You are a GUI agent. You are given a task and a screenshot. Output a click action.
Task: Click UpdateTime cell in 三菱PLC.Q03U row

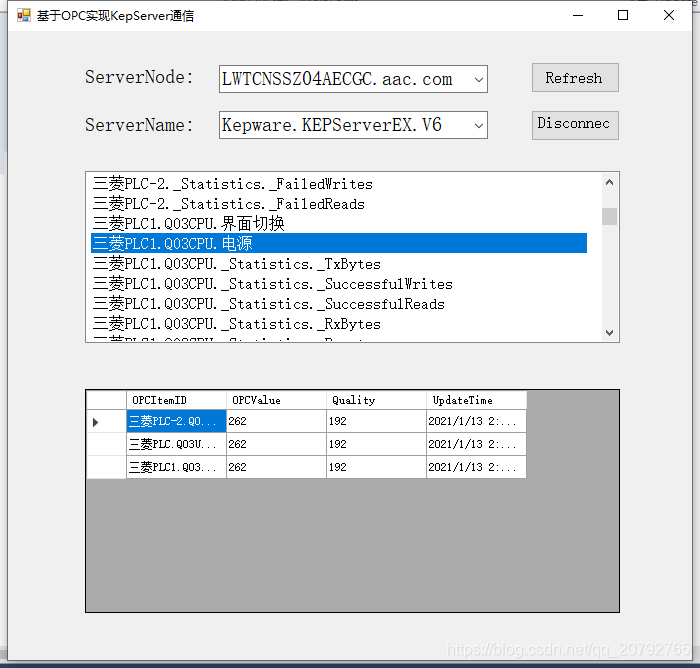pos(476,444)
